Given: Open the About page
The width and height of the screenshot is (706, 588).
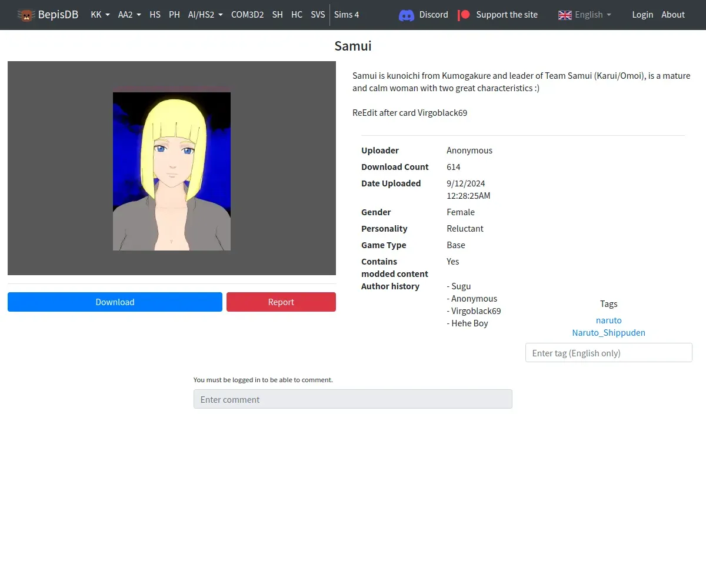Looking at the screenshot, I should [x=673, y=15].
